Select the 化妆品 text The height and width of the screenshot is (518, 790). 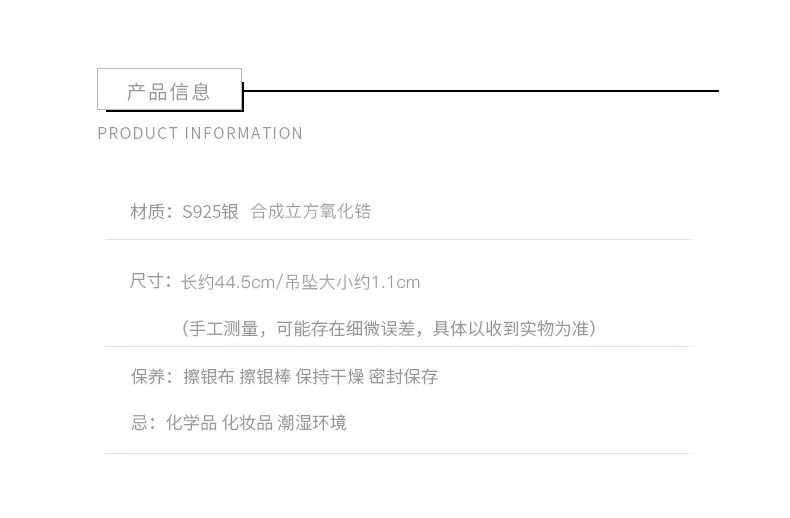(247, 423)
